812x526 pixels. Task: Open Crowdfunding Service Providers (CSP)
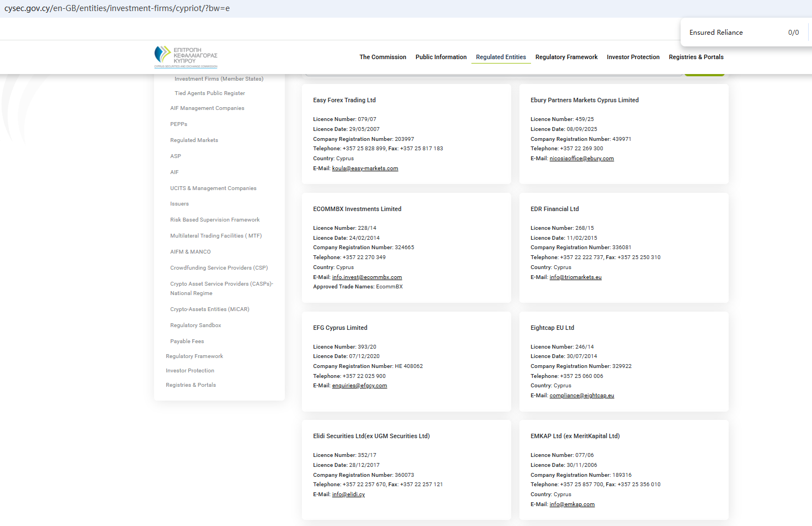pos(219,268)
